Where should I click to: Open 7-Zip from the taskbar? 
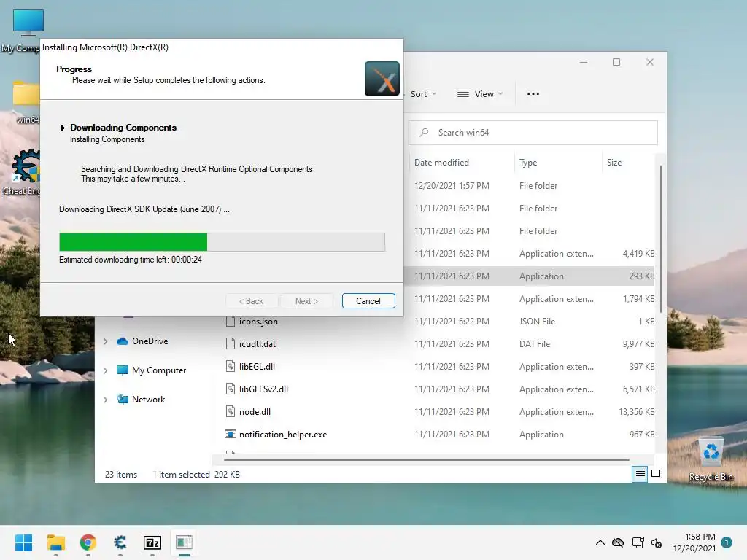coord(152,542)
